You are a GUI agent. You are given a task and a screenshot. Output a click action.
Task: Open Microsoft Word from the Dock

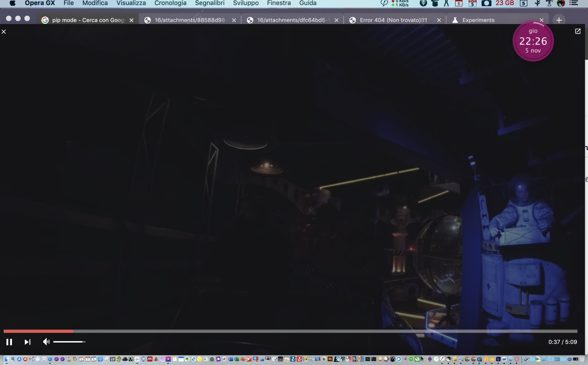tap(231, 359)
